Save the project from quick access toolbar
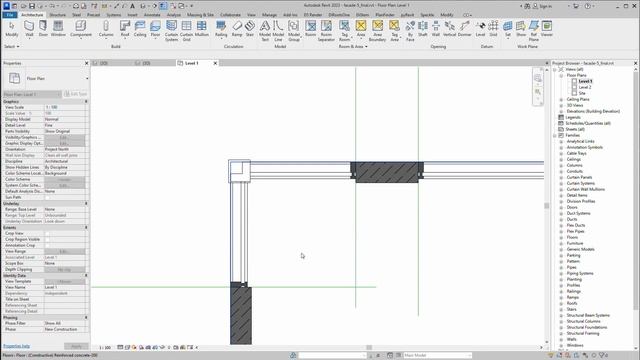 point(32,6)
